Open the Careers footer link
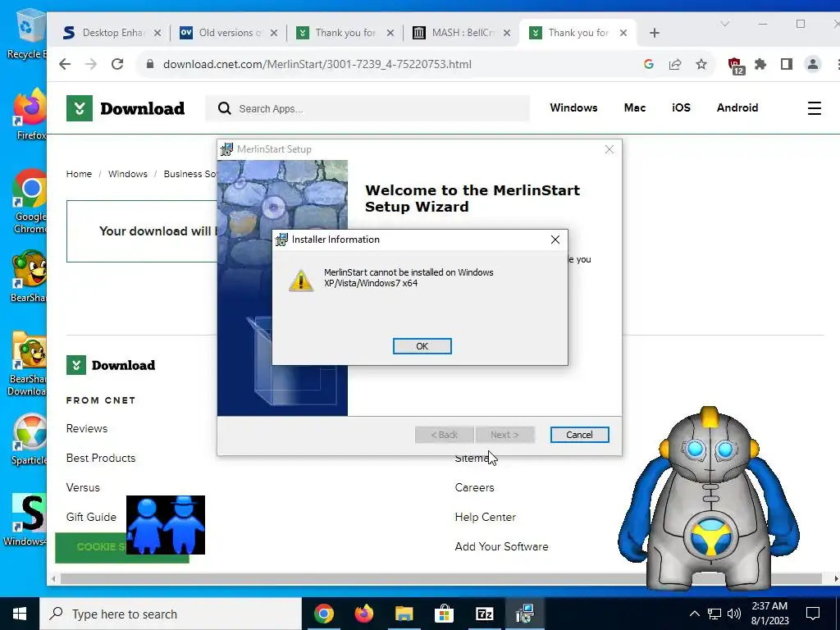Image resolution: width=840 pixels, height=630 pixels. tap(475, 487)
